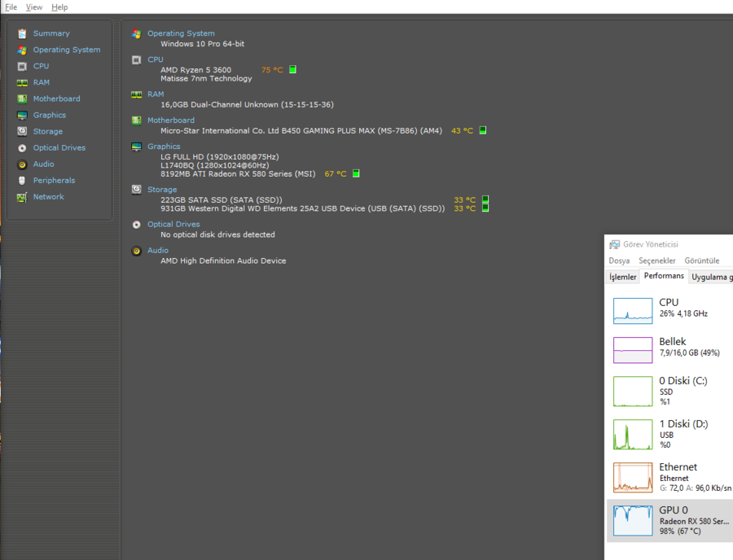Open the RAM sidebar section
The height and width of the screenshot is (560, 733).
point(42,83)
